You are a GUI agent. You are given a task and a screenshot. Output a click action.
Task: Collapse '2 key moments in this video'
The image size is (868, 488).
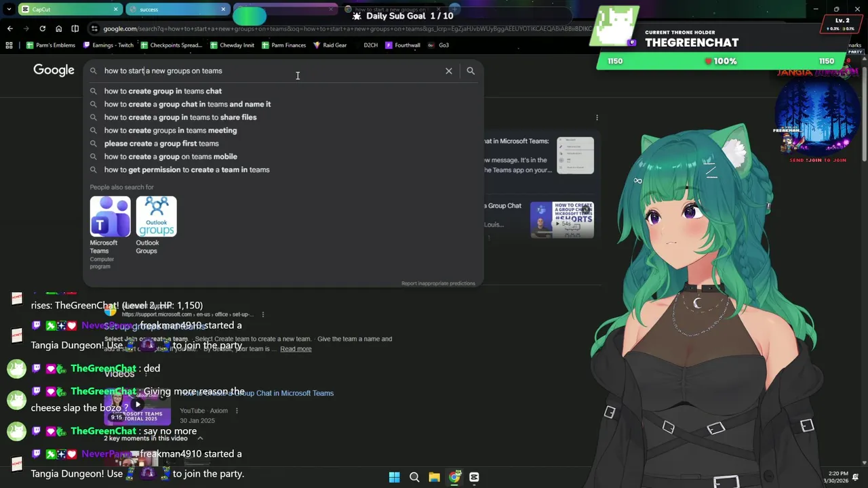tap(199, 439)
